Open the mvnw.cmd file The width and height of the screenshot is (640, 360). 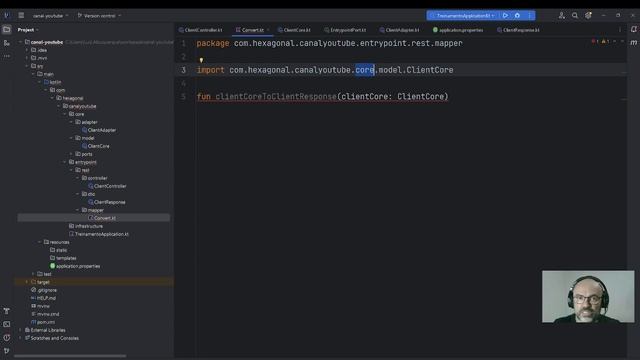[45, 314]
